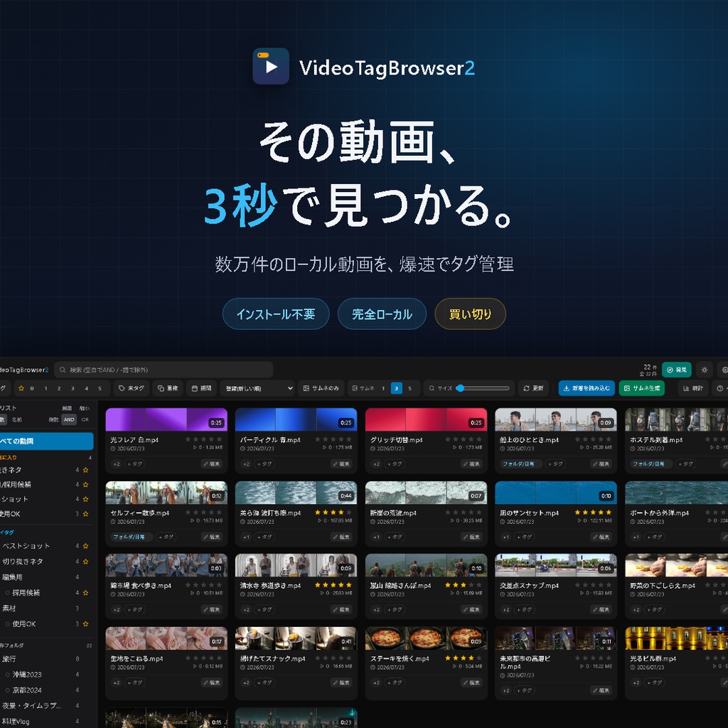Open the 凪のサンセット.mp4 blue thumbnail
728x728 pixels.
pyautogui.click(x=556, y=493)
